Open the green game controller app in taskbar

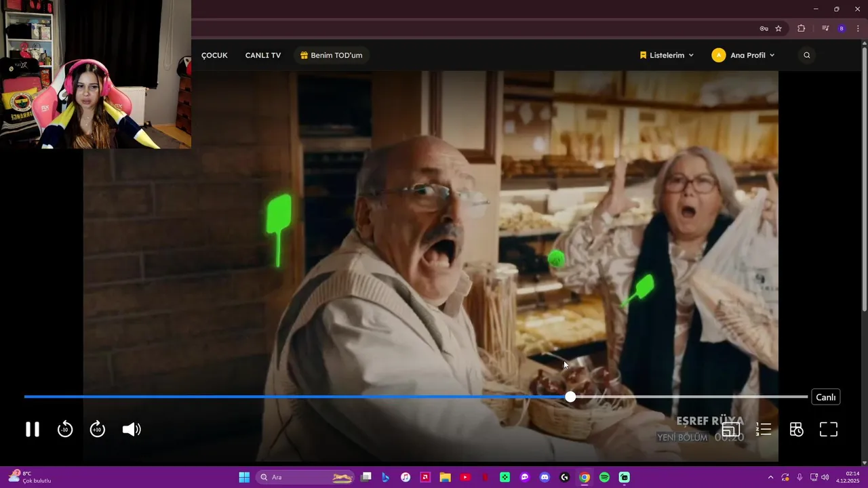click(x=505, y=477)
